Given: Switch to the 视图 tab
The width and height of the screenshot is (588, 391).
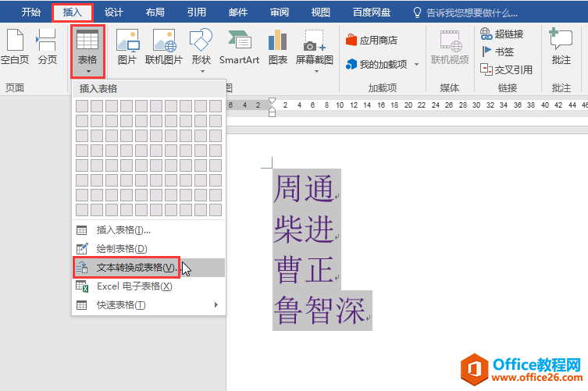Looking at the screenshot, I should coord(321,12).
